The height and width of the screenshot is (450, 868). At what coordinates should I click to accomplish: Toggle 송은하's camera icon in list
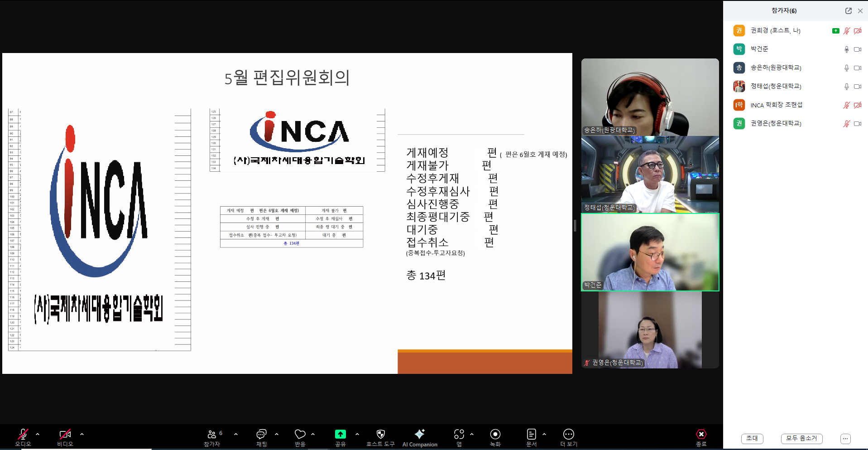tap(858, 68)
